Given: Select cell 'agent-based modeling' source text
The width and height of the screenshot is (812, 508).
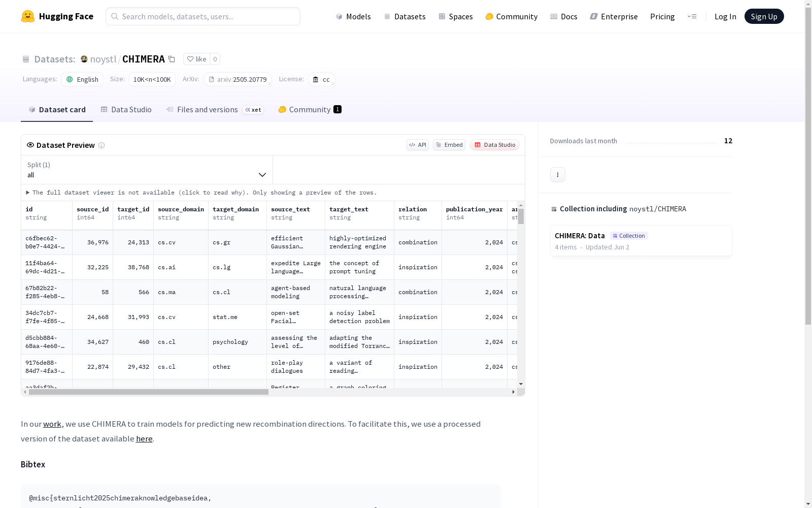Looking at the screenshot, I should point(296,292).
